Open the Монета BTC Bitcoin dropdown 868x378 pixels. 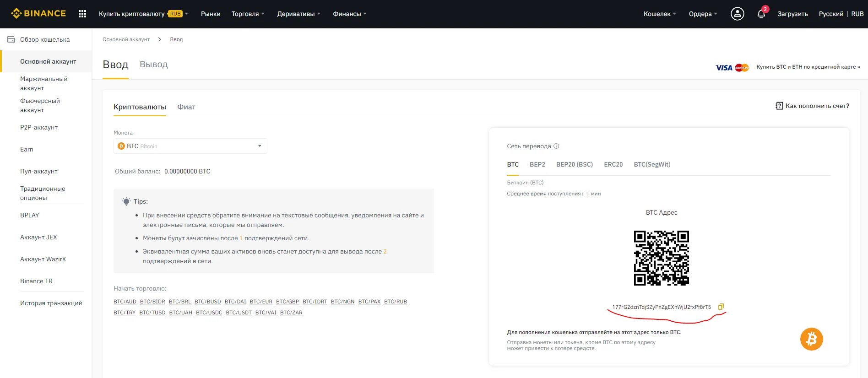190,146
